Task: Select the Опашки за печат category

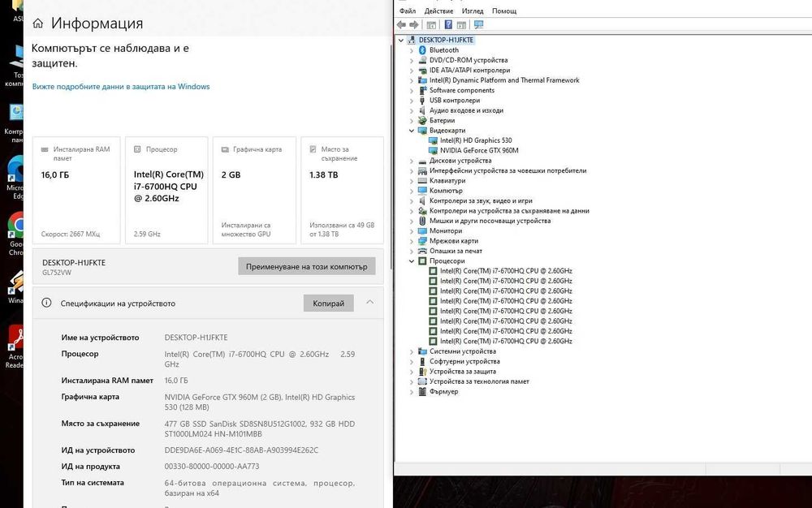Action: (x=456, y=251)
